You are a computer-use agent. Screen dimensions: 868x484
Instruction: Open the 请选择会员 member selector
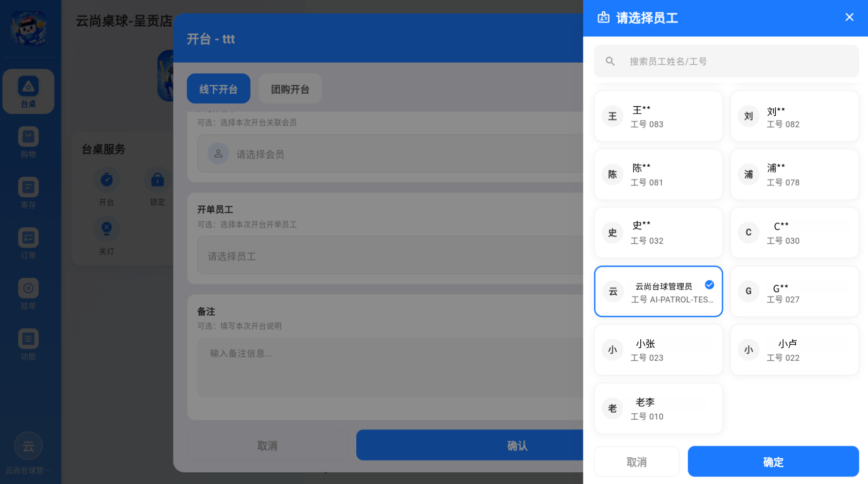390,154
